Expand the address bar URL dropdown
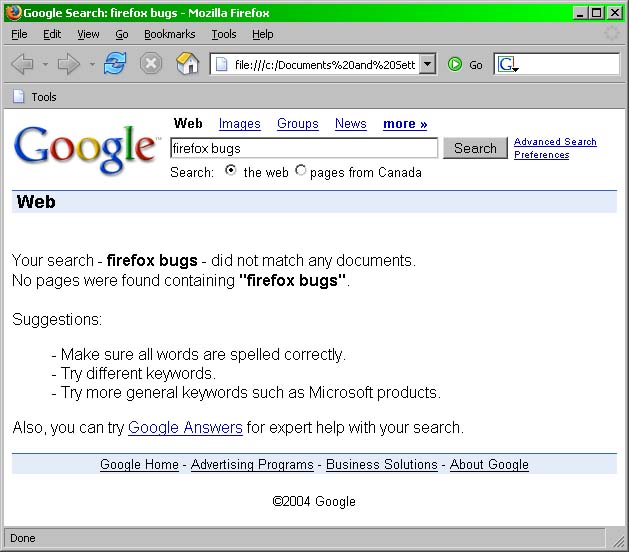 (428, 64)
